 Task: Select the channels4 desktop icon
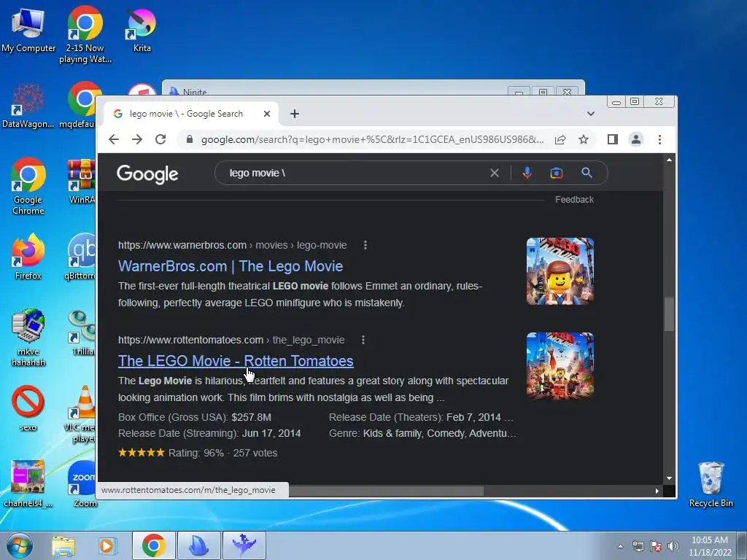28,484
